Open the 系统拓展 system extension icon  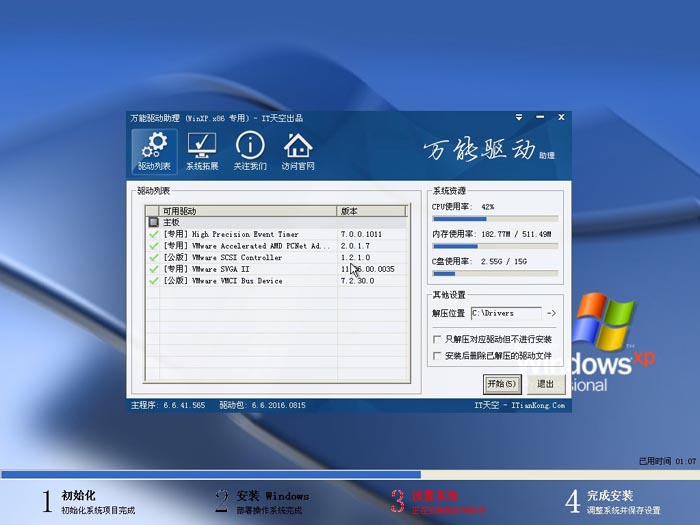tap(202, 150)
